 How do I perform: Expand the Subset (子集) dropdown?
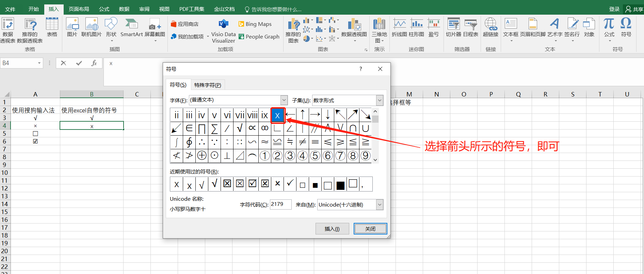tap(380, 100)
